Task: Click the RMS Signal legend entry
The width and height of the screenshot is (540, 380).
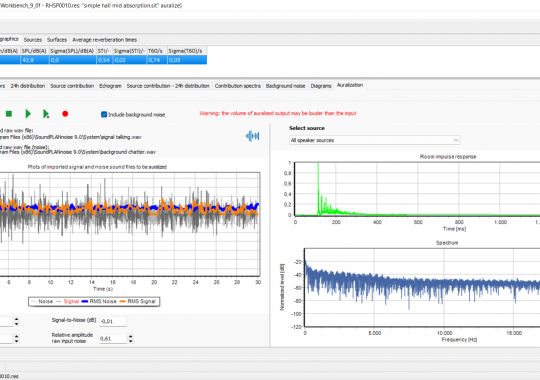Action: pos(137,301)
